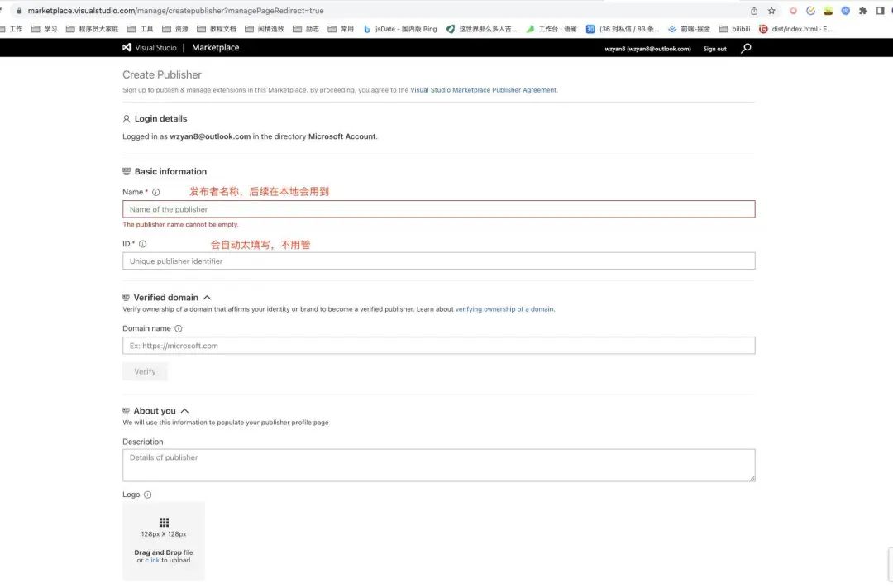Show info icon next to Domain name
The height and width of the screenshot is (588, 893).
[x=179, y=329]
